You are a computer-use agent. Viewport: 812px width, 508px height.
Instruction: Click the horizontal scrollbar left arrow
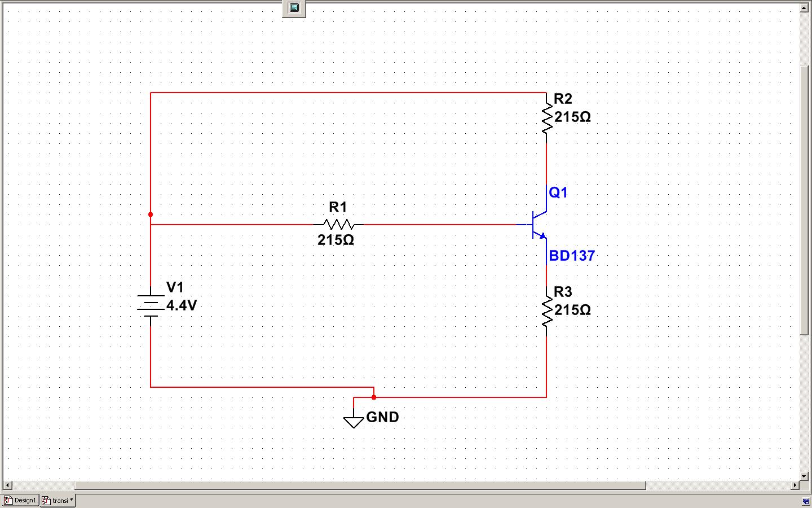pos(7,485)
